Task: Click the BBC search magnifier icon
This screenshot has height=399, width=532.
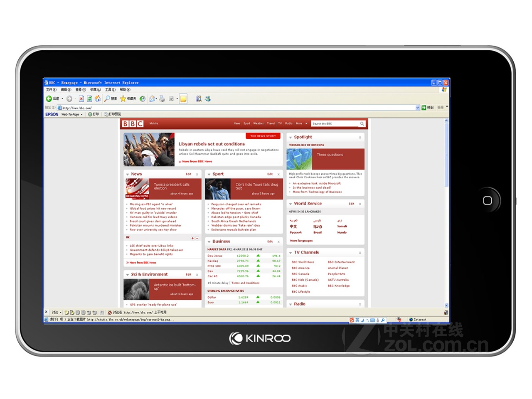Action: [362, 124]
